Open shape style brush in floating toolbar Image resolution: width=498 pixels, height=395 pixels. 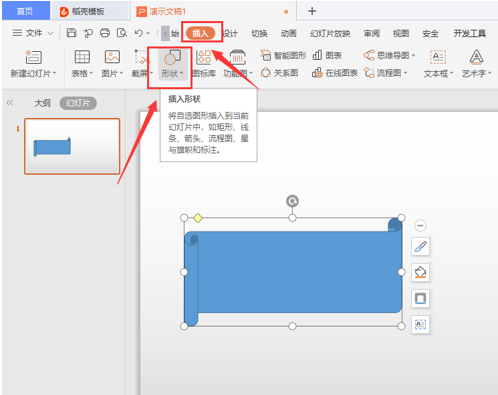click(x=420, y=247)
